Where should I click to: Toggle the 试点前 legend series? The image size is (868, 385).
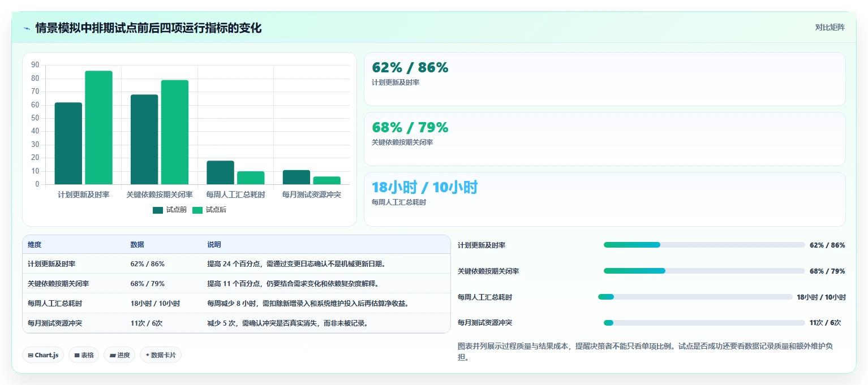(169, 210)
